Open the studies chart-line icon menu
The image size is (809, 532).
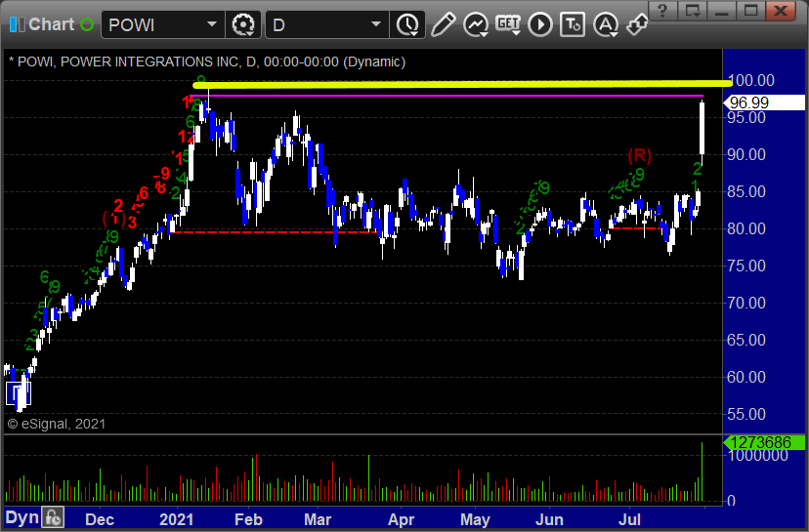[x=475, y=24]
